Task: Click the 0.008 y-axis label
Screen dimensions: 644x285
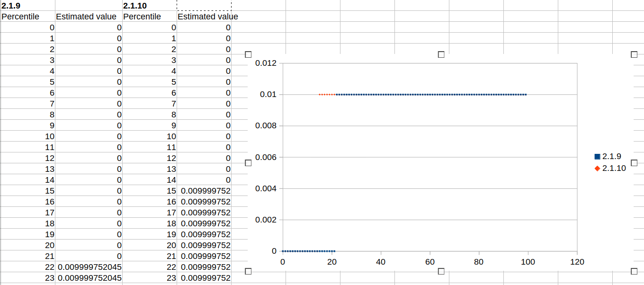Action: click(x=266, y=125)
